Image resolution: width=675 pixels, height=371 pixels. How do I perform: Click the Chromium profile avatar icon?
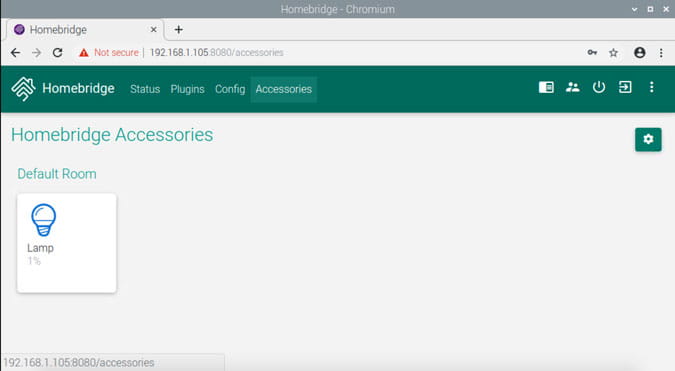tap(639, 53)
